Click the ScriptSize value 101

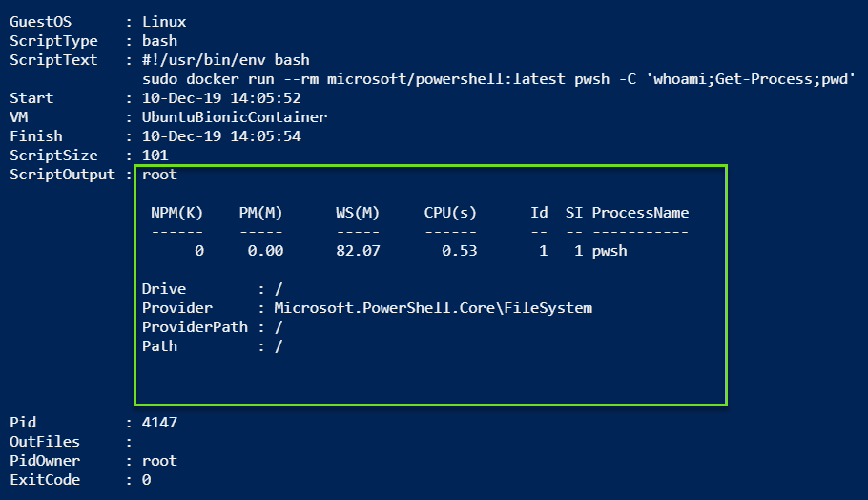[x=155, y=156]
